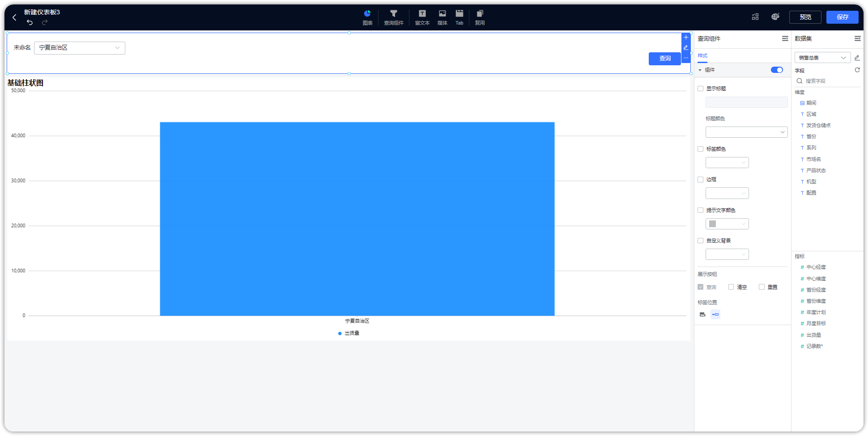Enable the 提示文字颜色 checkbox
Image resolution: width=868 pixels, height=436 pixels.
[x=701, y=210]
